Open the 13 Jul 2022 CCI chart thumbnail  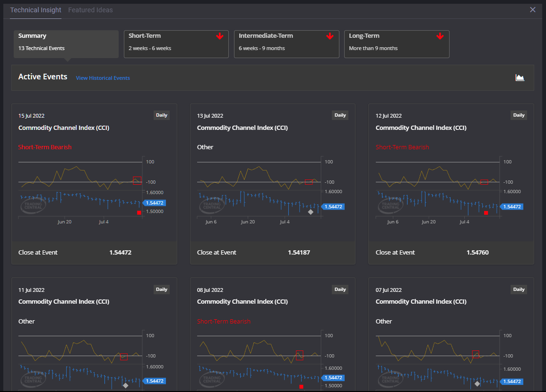point(259,189)
